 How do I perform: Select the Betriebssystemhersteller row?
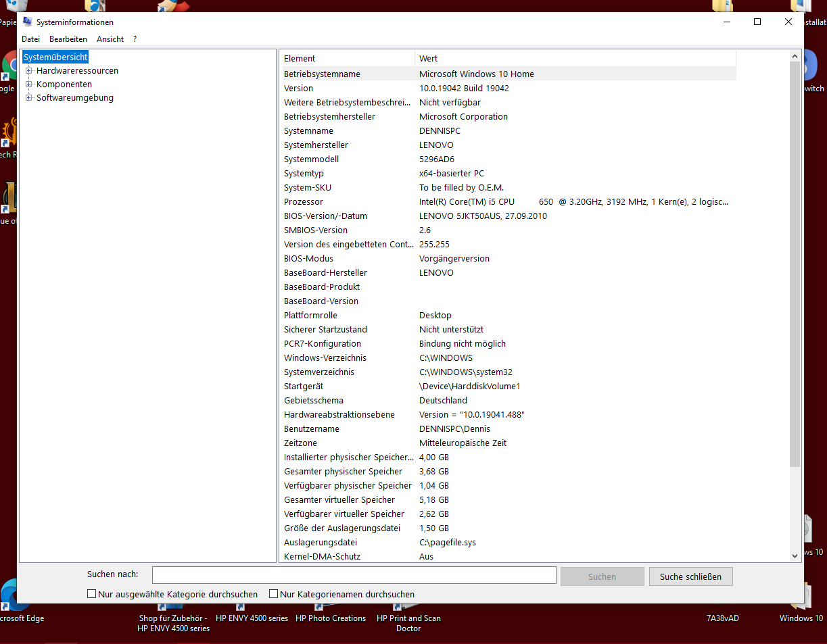coord(509,117)
